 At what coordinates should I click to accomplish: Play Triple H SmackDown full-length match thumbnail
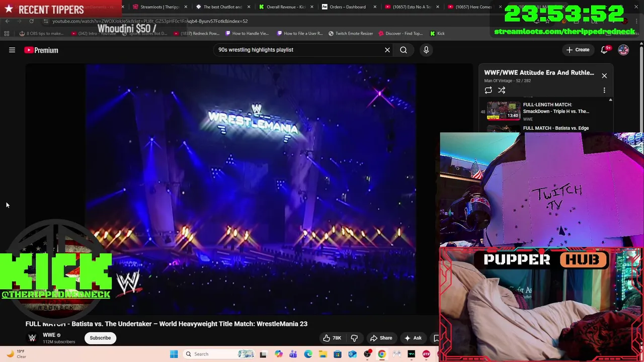point(504,111)
